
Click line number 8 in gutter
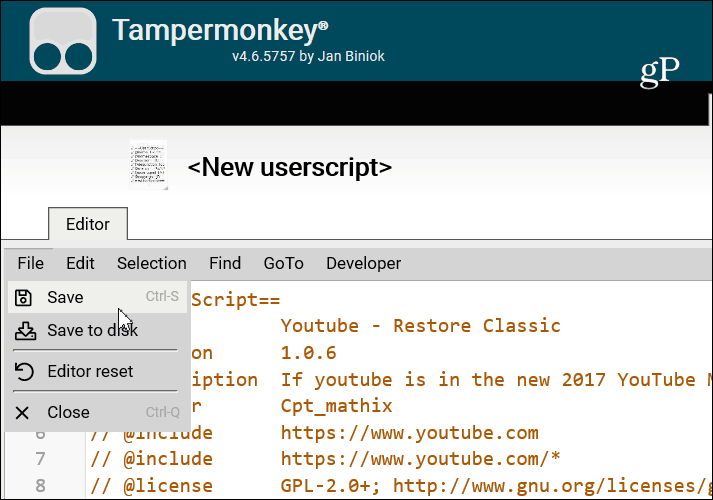click(x=40, y=485)
